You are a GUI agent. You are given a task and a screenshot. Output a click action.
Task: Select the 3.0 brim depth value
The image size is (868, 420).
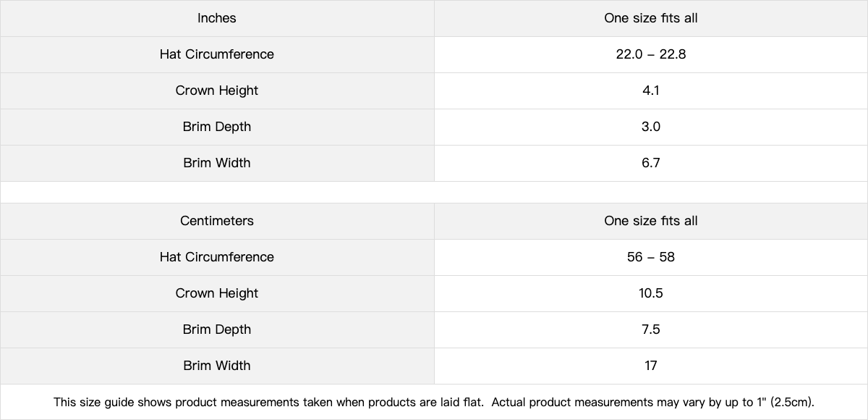click(651, 127)
